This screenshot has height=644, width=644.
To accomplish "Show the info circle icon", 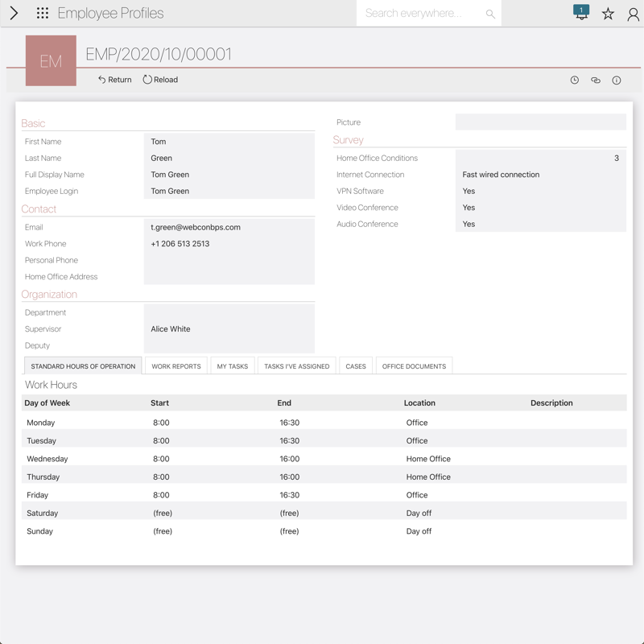I will click(x=617, y=80).
